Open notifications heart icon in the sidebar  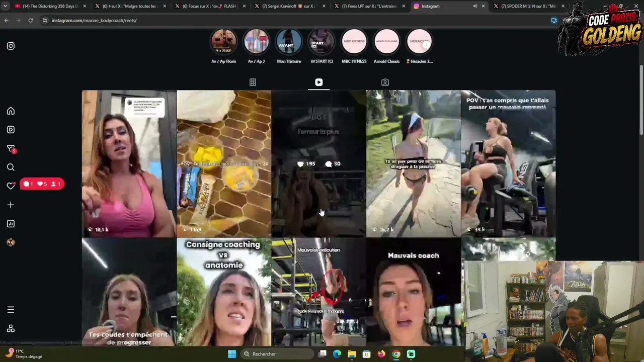[11, 186]
